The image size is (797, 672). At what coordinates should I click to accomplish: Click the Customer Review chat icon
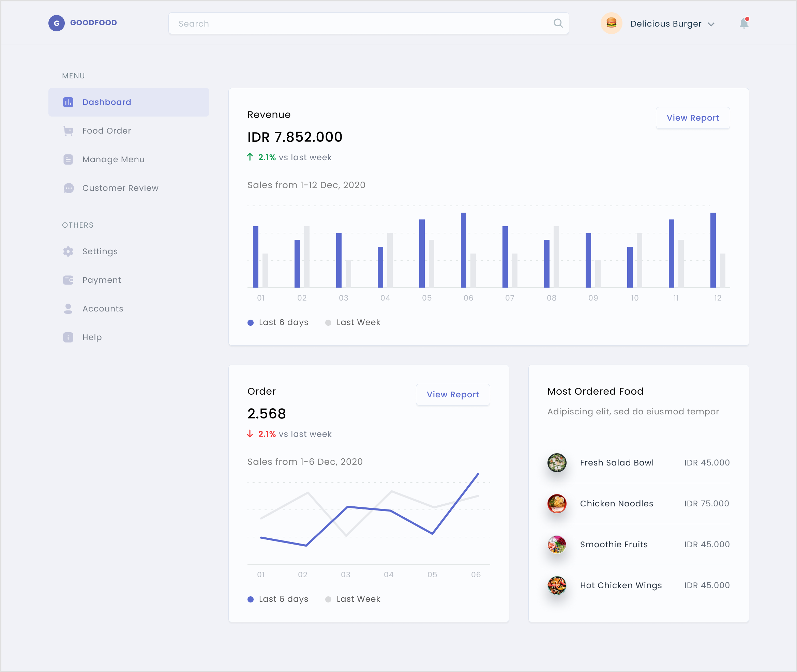point(68,188)
